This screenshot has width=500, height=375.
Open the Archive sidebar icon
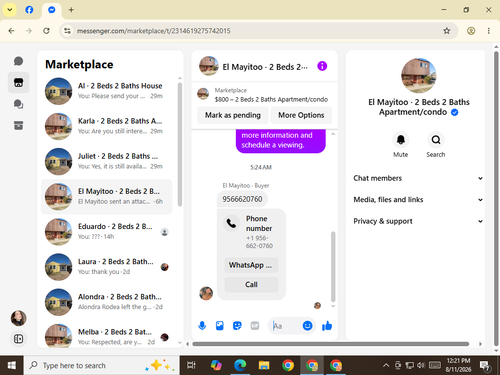point(18,125)
